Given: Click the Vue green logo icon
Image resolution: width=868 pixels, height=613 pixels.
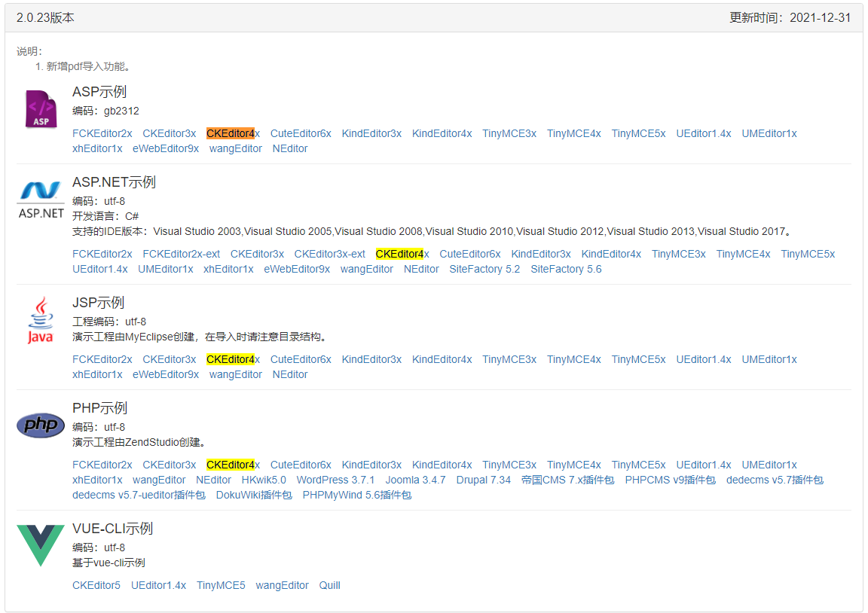Looking at the screenshot, I should (x=40, y=541).
